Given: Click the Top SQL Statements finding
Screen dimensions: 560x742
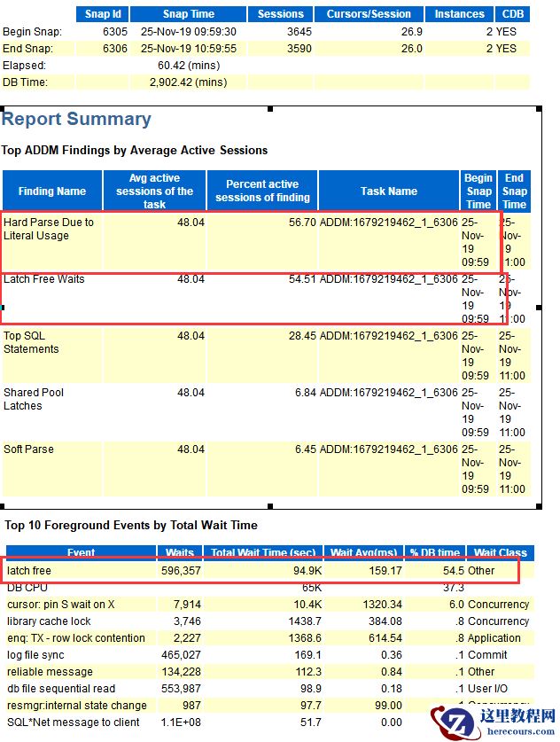Looking at the screenshot, I should 31,342.
